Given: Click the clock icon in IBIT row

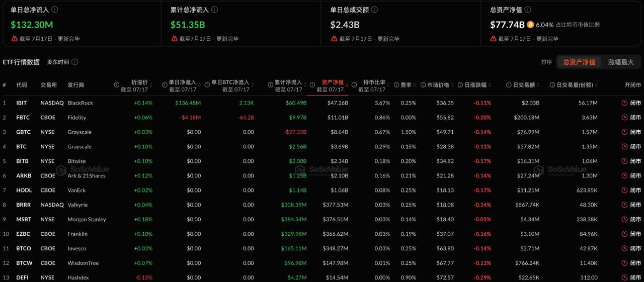Looking at the screenshot, I should [624, 103].
